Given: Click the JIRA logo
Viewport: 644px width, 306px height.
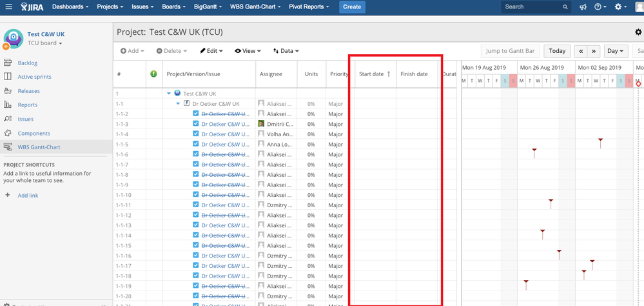Looking at the screenshot, I should point(32,6).
